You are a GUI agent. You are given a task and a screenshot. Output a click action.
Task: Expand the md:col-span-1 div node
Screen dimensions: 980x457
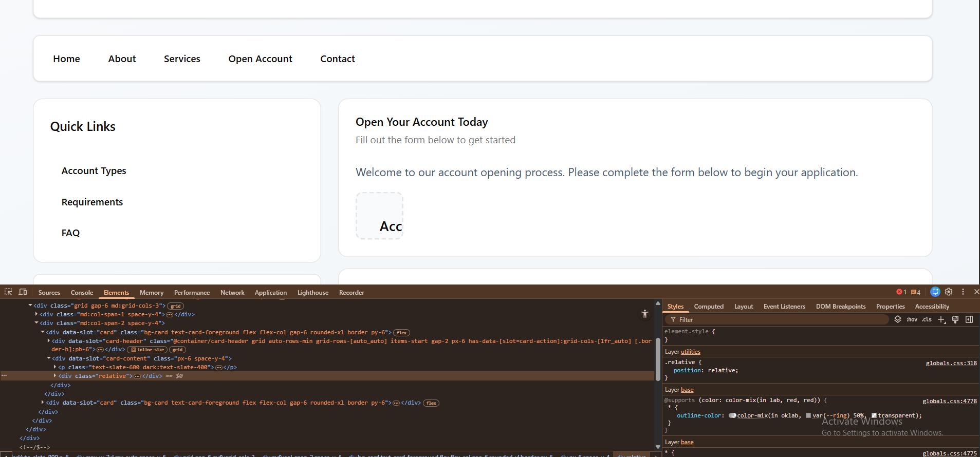(36, 314)
